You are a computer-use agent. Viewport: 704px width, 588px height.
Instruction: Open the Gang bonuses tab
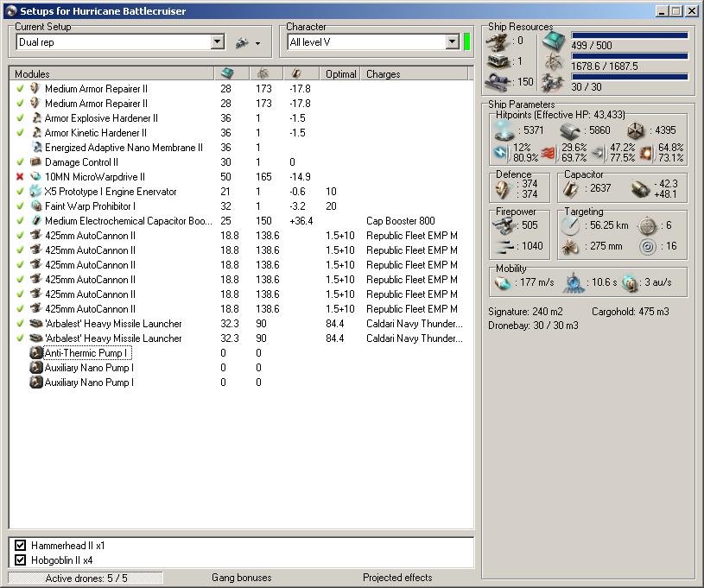point(241,578)
